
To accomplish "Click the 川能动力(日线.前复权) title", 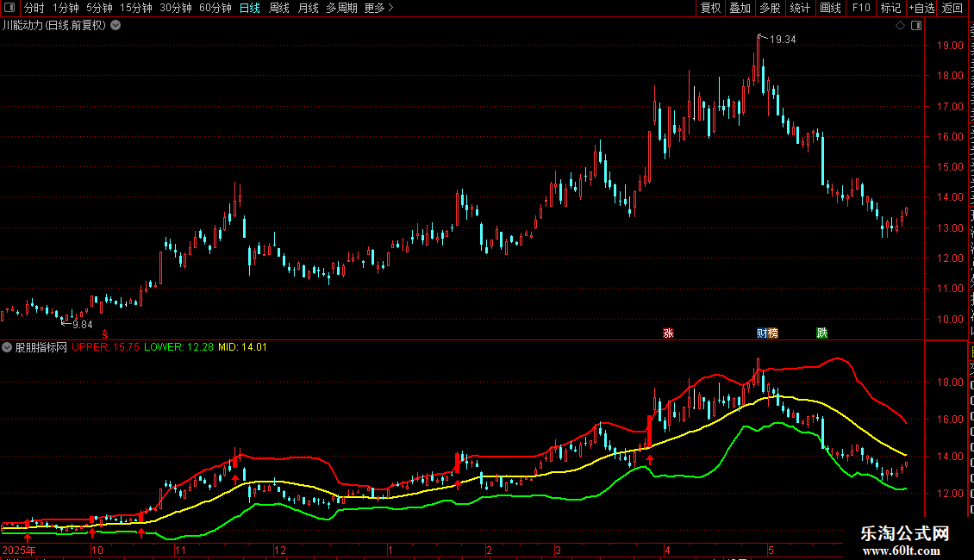I will 54,26.
